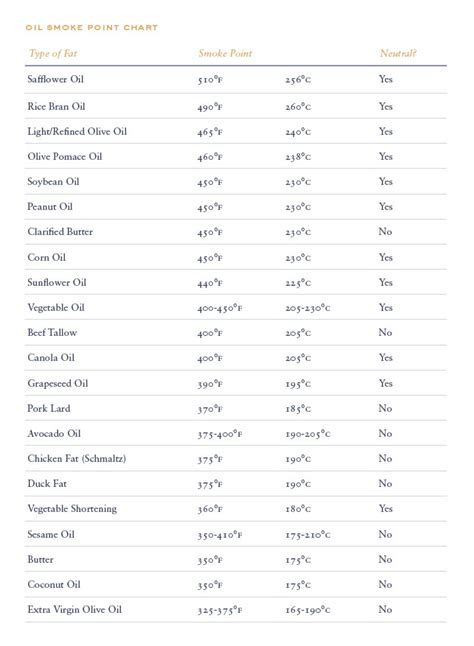Select the Grapeseed Oil label
The width and height of the screenshot is (474, 646).
click(x=58, y=384)
